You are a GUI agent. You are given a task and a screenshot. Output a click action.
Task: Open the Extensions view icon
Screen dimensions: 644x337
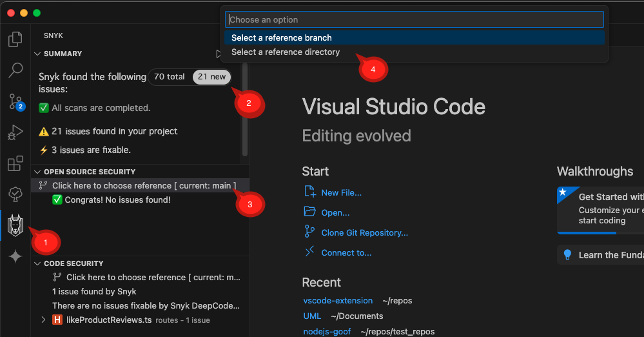click(15, 163)
